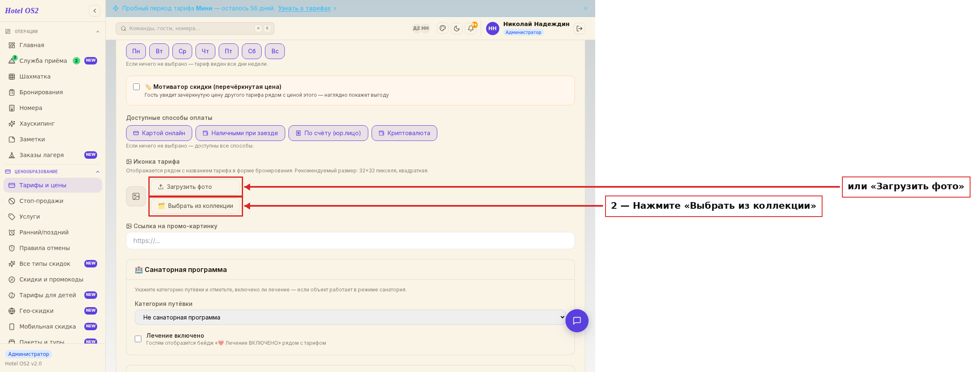Toggle the Пт weekday chip
This screenshot has height=372, width=980.
coord(229,51)
